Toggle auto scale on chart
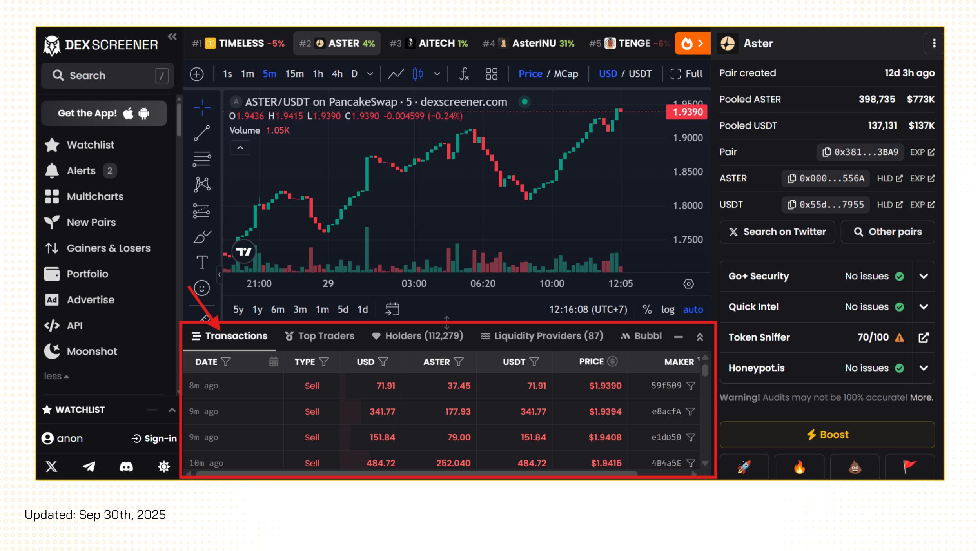Viewport: 980px width, 551px height. 693,310
